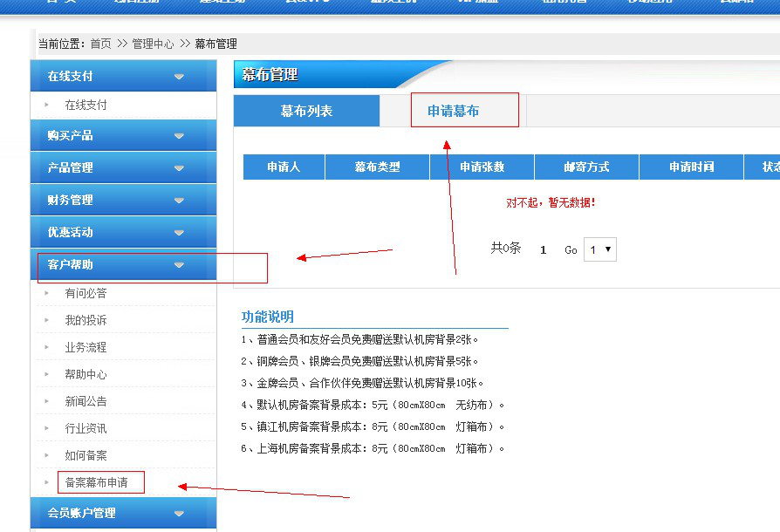Click the 会员账户管理 section arrow icon
This screenshot has height=532, width=780.
(179, 514)
